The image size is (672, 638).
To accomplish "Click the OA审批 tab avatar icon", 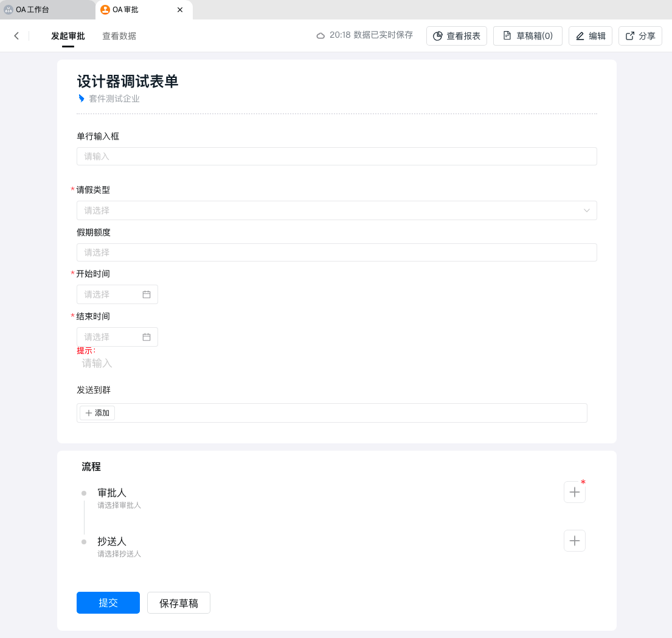I will 105,9.
